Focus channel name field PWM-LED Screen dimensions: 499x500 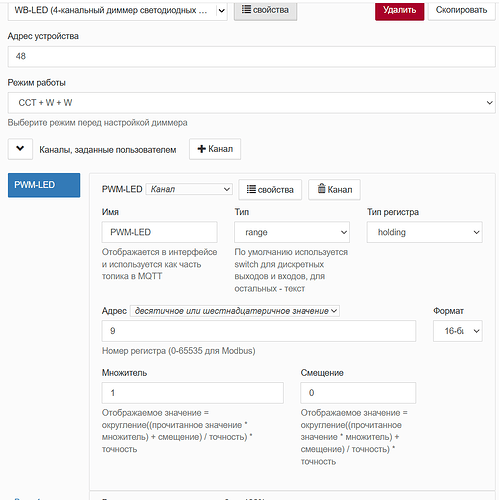[x=160, y=232]
